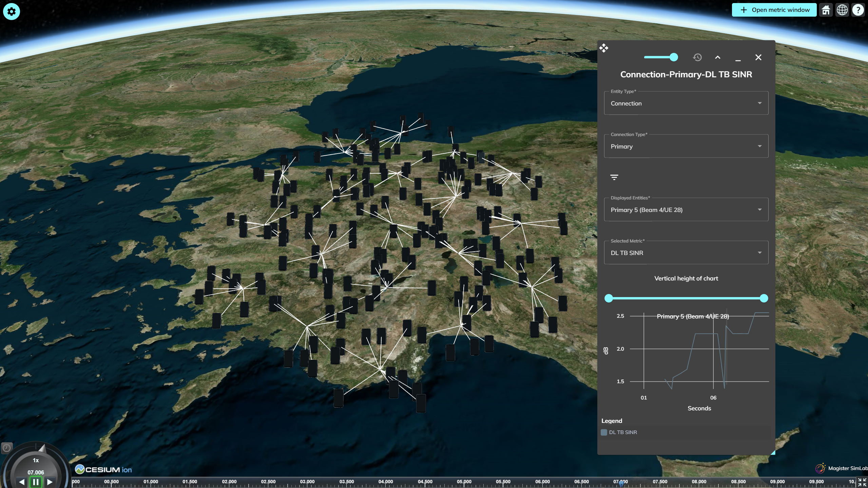Expand the Displayed Entities dropdown
The height and width of the screenshot is (488, 868).
coord(686,210)
